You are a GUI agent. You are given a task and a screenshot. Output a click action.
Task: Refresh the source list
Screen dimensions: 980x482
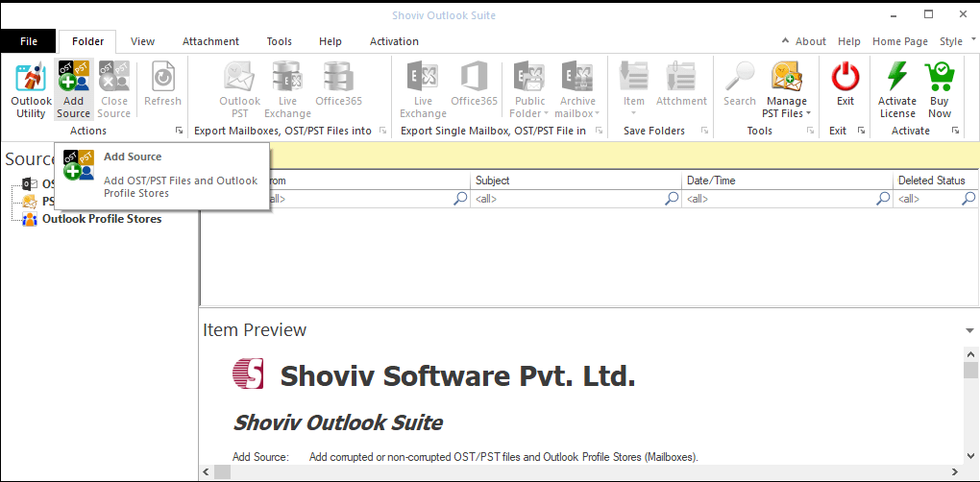pyautogui.click(x=162, y=84)
